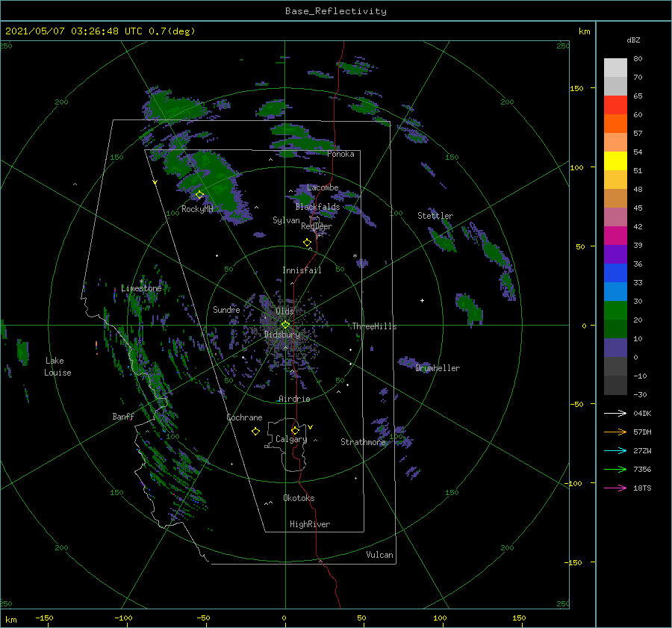Select the purple 36–39 dBZ swatch
Screen dimensions: 672x628
pos(615,254)
